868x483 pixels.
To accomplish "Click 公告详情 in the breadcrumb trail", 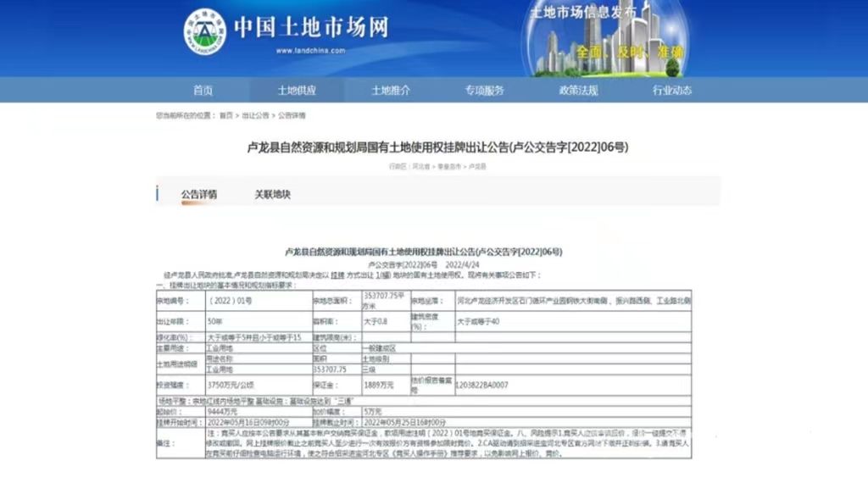I will (292, 115).
